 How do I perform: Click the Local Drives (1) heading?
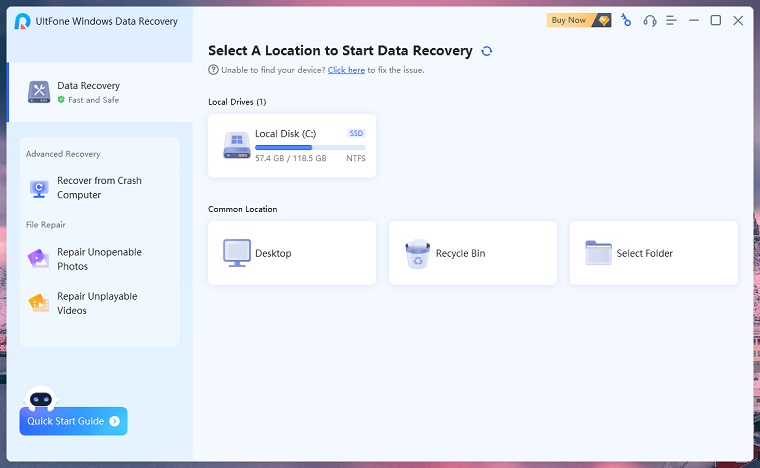coord(237,102)
